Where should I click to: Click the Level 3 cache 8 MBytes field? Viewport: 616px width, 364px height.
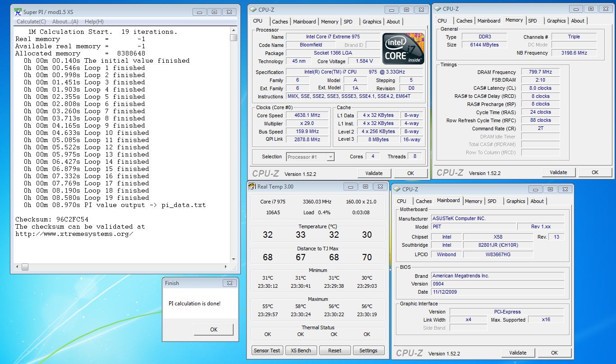[x=377, y=140]
